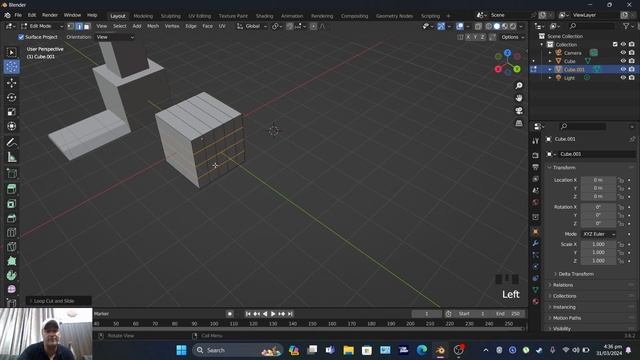
Task: Expand the Relations panel
Action: coord(562,285)
